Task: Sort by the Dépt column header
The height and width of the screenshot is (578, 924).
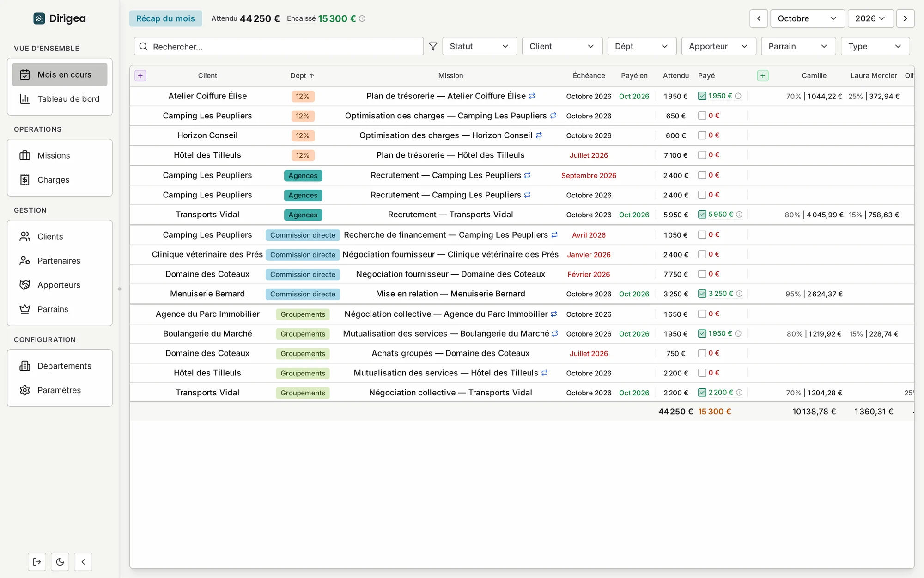Action: click(302, 75)
